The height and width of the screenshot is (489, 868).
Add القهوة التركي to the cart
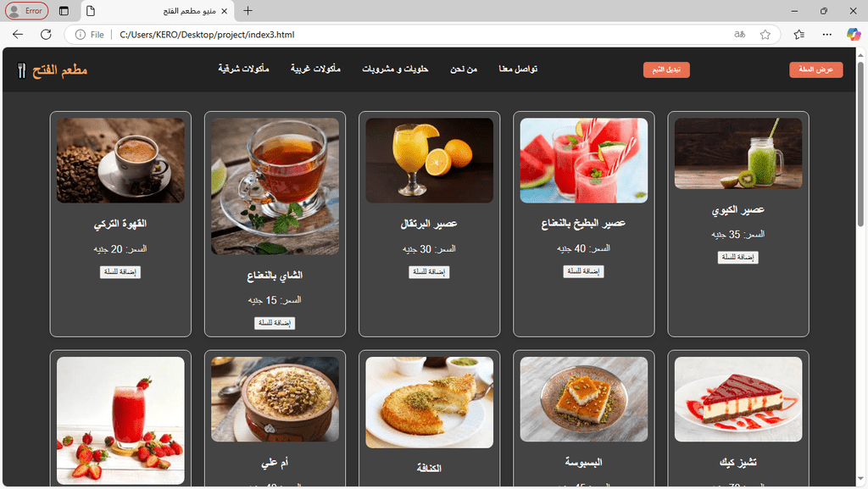click(x=120, y=271)
